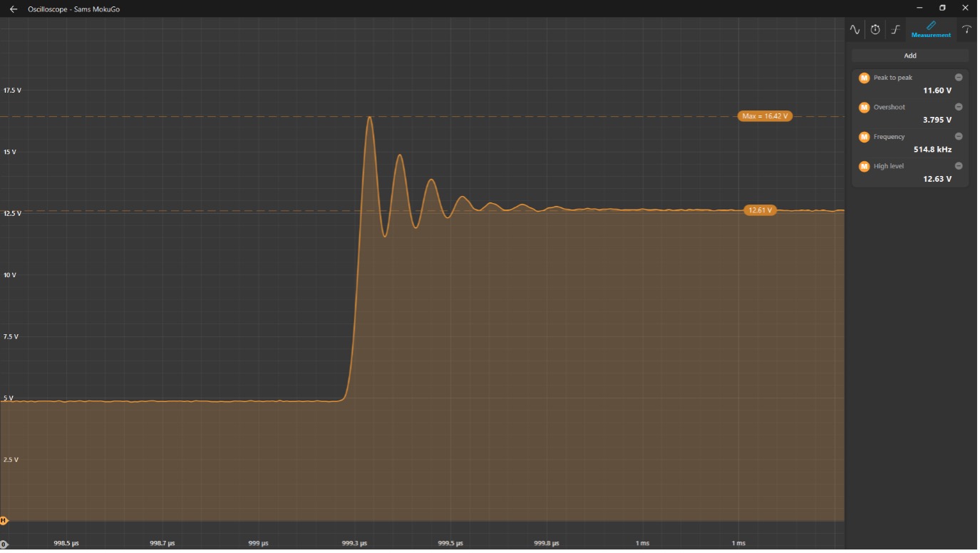Remove the Frequency measurement
This screenshot has height=553, width=980.
point(959,137)
